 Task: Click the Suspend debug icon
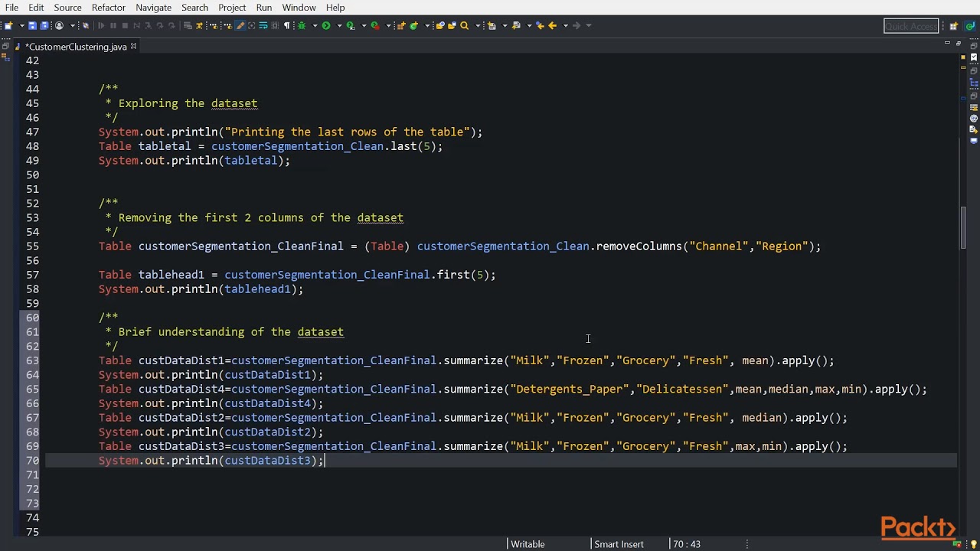tap(113, 25)
